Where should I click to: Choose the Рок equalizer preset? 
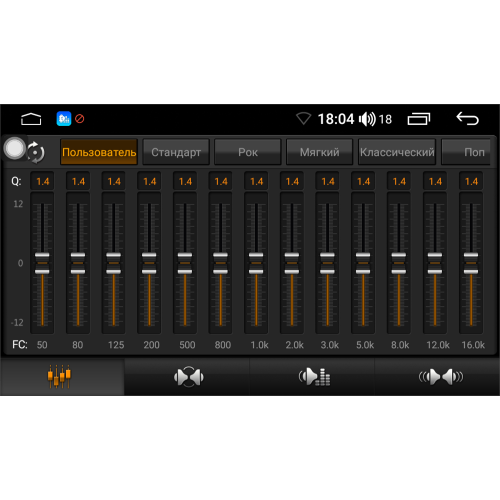pos(248,152)
